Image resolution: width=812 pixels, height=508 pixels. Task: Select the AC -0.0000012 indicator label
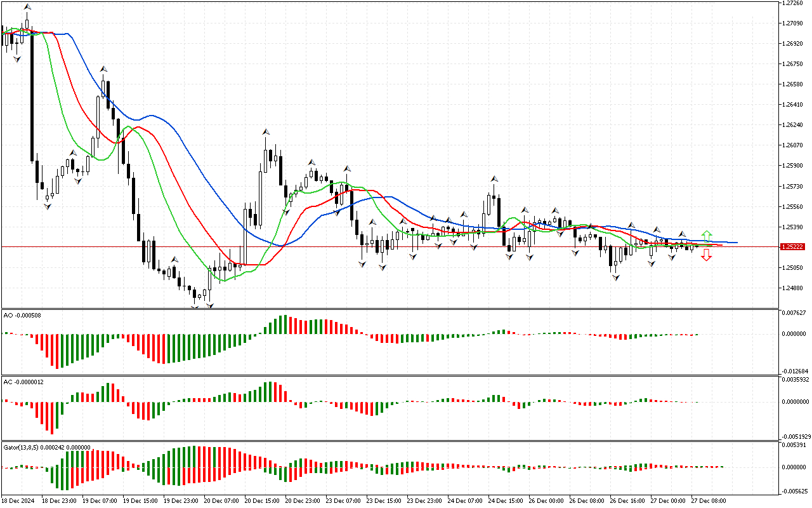pos(23,382)
